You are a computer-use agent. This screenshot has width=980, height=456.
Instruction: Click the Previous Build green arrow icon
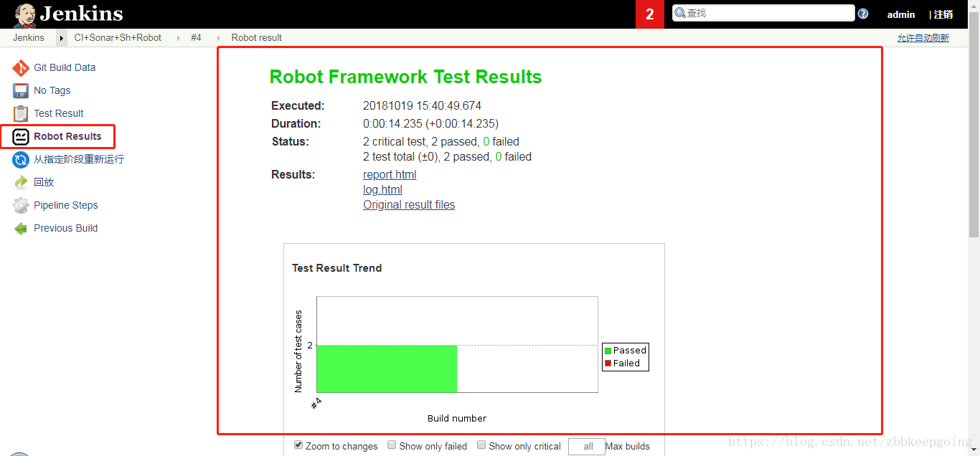(x=21, y=229)
